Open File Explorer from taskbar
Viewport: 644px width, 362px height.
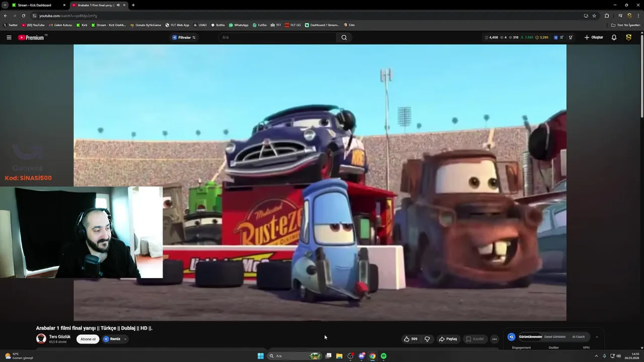[339, 356]
